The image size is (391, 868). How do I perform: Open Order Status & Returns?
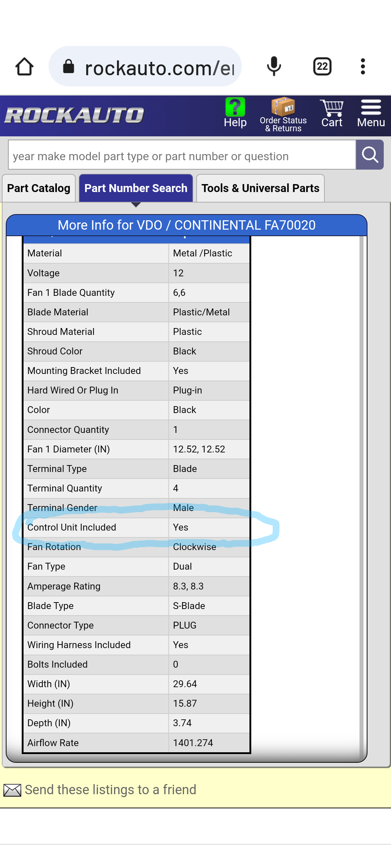[x=283, y=115]
